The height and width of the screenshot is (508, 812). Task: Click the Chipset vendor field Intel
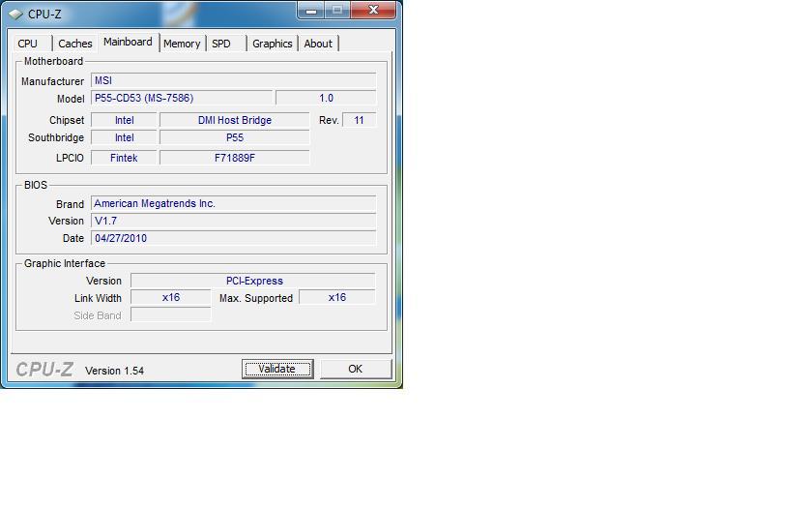125,120
